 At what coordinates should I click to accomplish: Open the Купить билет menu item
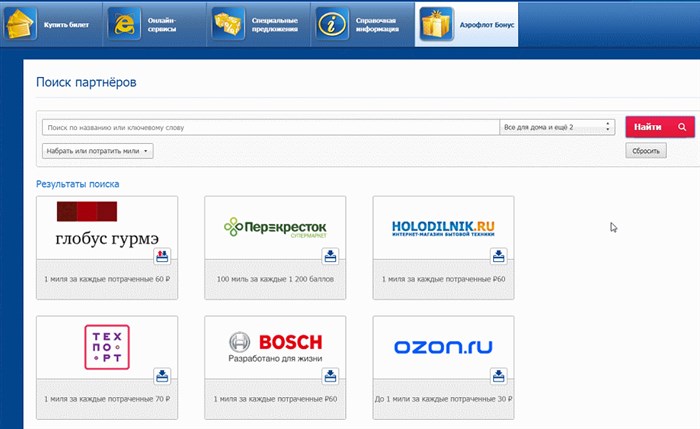[x=51, y=24]
